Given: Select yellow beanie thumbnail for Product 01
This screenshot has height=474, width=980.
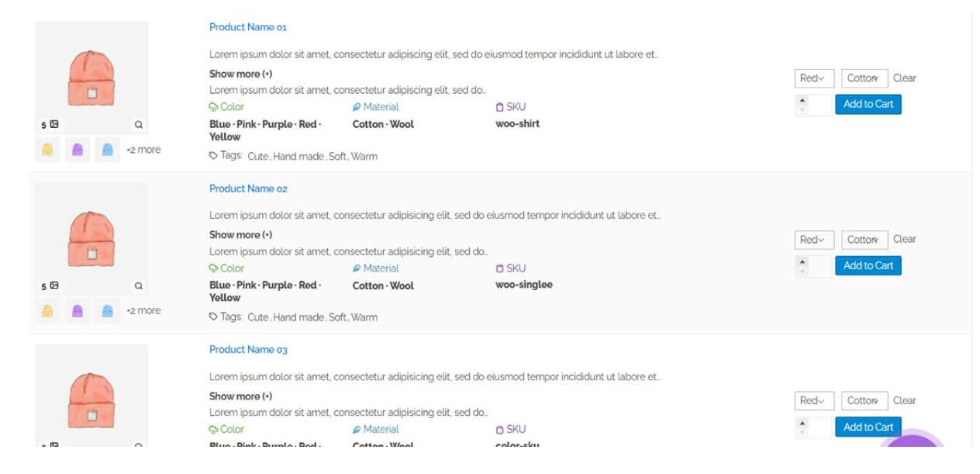Looking at the screenshot, I should click(x=47, y=150).
